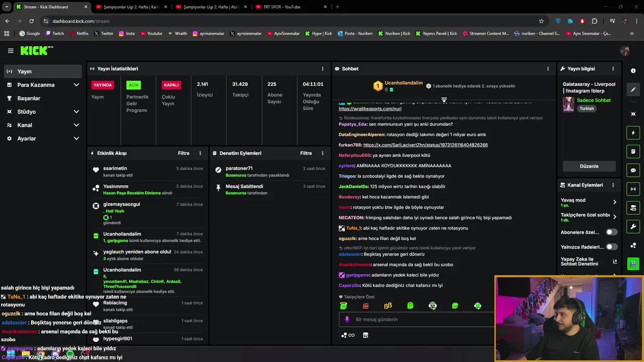
Task: Toggle Yalnızca ifadeler chat switch
Action: point(611,247)
